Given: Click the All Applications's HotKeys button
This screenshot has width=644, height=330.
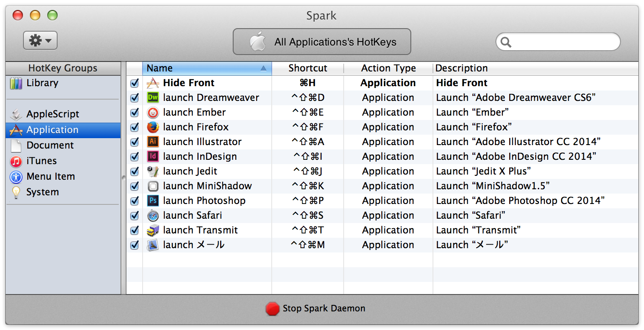Looking at the screenshot, I should point(322,42).
